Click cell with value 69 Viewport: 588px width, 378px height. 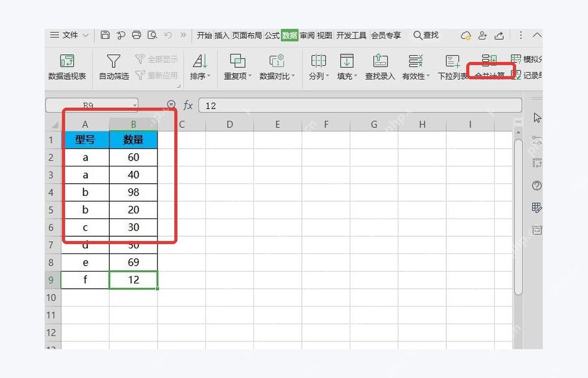coord(133,262)
